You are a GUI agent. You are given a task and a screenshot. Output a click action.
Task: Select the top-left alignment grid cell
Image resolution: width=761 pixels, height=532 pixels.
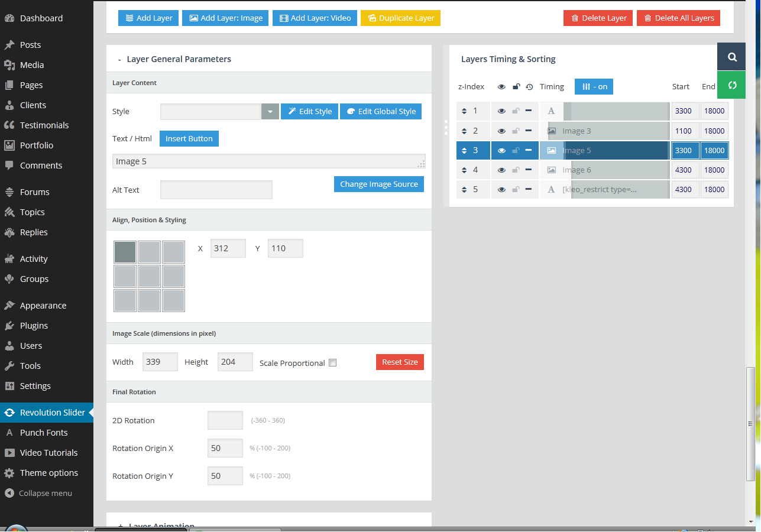tap(125, 252)
